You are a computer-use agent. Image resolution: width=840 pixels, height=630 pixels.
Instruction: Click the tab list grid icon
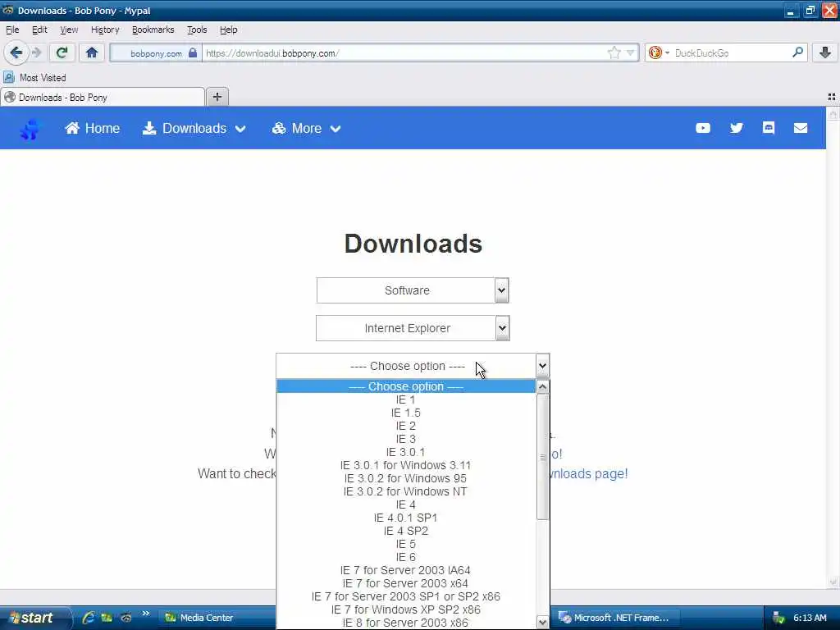832,97
